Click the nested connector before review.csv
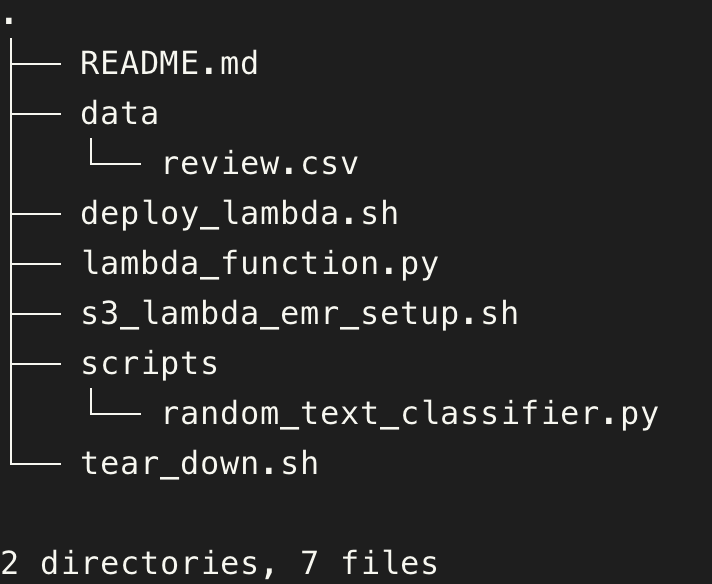712x584 pixels. pyautogui.click(x=116, y=160)
